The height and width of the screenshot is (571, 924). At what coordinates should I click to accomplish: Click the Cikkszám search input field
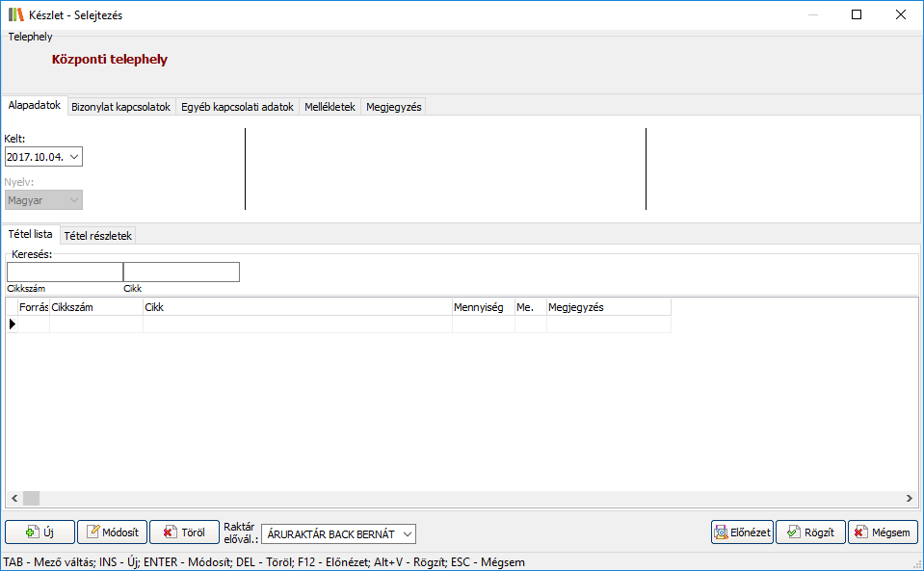click(x=65, y=273)
